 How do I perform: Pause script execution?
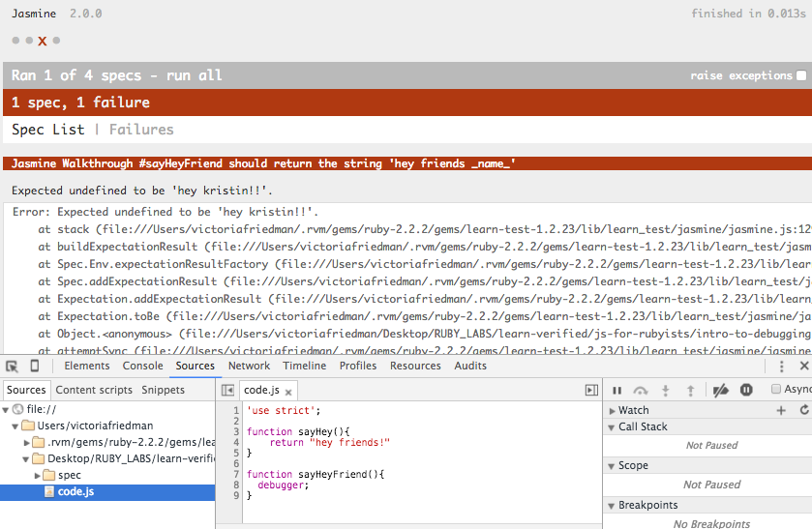617,391
